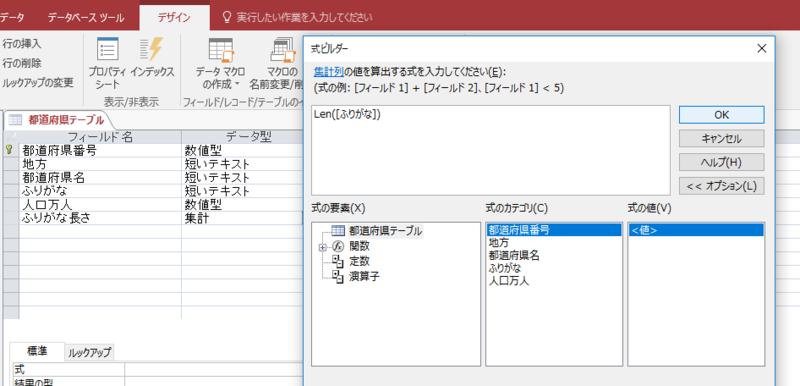
Task: Select 地方 in 式のカテゴリ list
Action: (554, 243)
